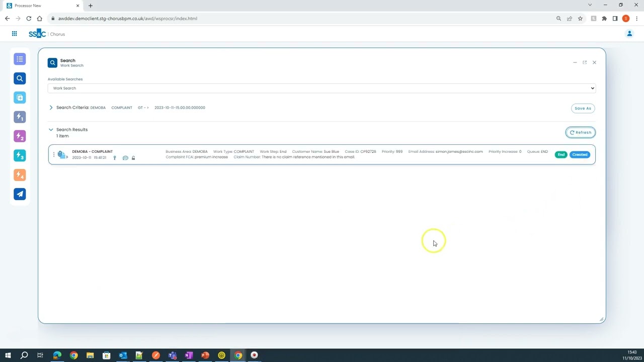644x362 pixels.
Task: Open Outlook from the taskbar
Action: [123, 355]
